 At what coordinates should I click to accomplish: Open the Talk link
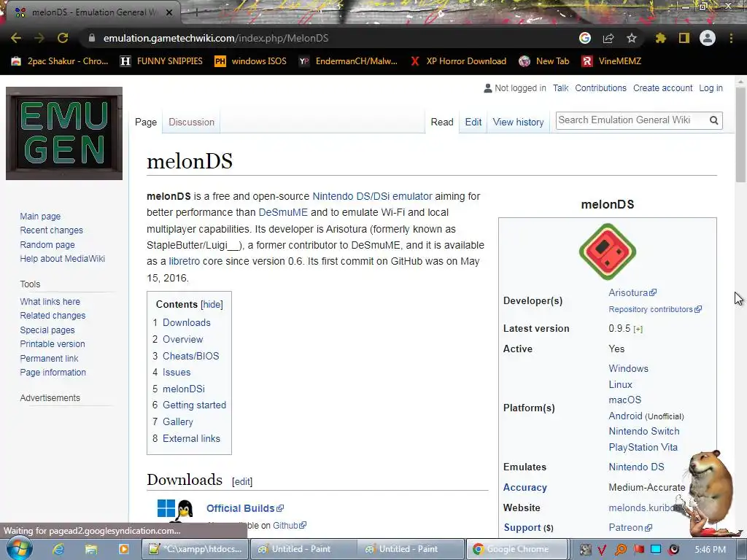(561, 88)
